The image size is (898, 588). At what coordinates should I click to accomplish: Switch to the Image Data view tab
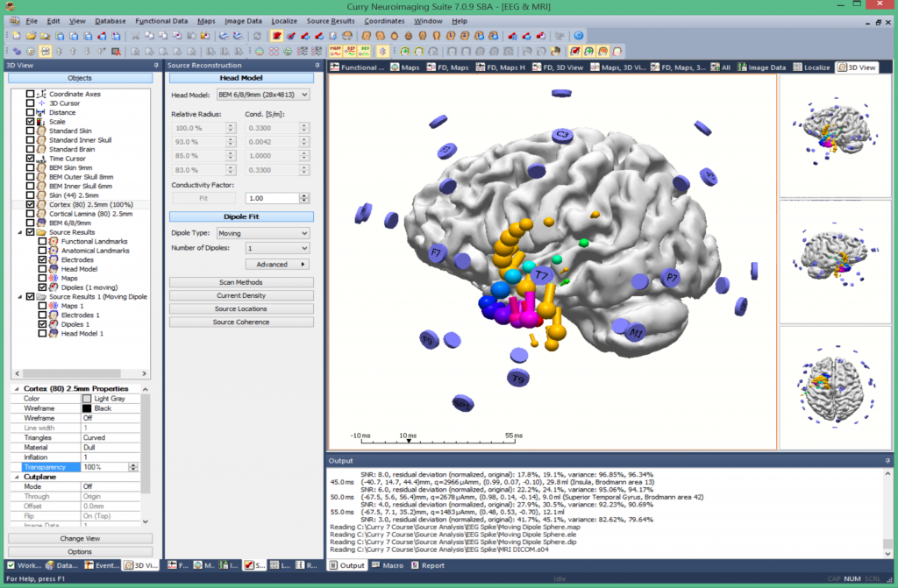click(x=761, y=67)
